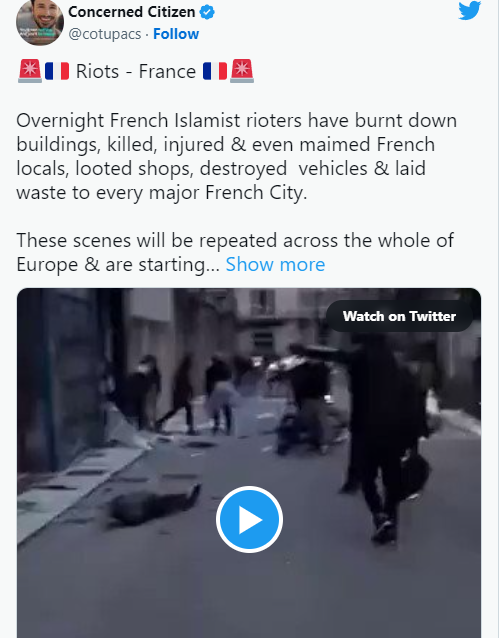Play the embedded tweet video
Image resolution: width=502 pixels, height=638 pixels.
[249, 520]
